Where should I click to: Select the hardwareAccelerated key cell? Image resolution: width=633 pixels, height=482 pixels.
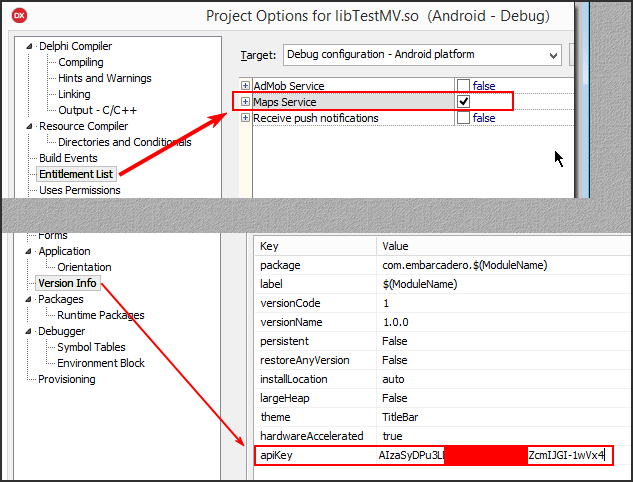click(x=315, y=436)
